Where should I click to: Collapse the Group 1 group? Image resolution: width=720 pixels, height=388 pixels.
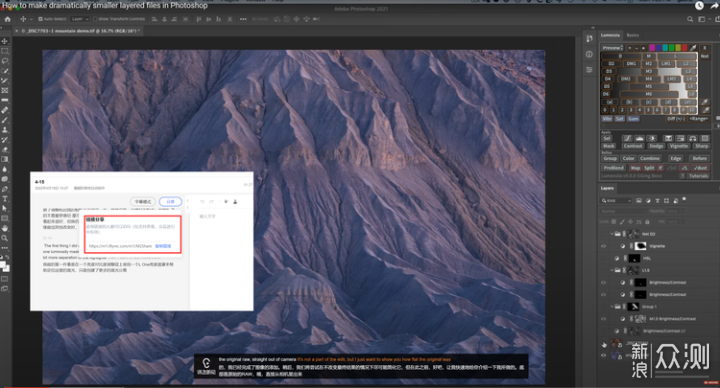coord(612,306)
